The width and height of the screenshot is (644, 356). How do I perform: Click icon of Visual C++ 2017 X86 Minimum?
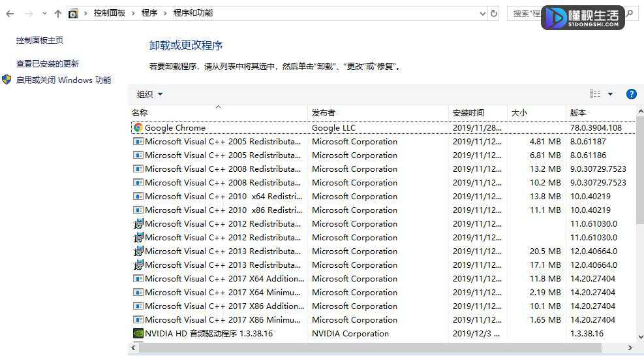[x=138, y=320]
